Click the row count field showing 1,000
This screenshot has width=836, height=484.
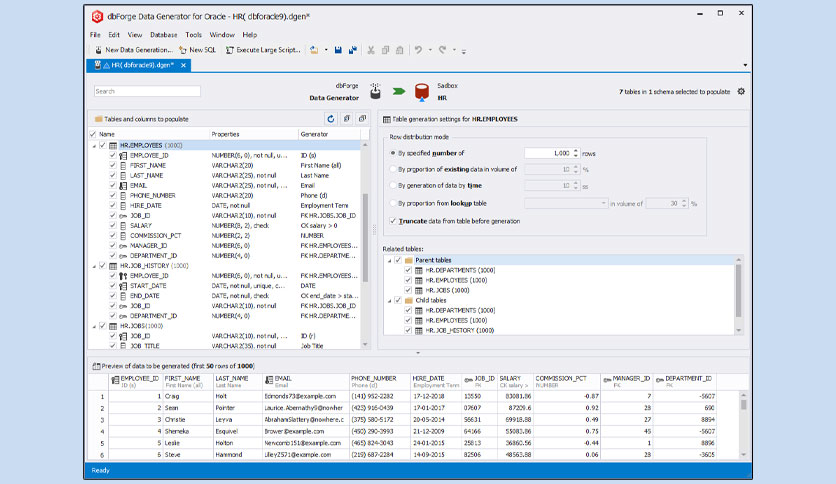click(548, 153)
